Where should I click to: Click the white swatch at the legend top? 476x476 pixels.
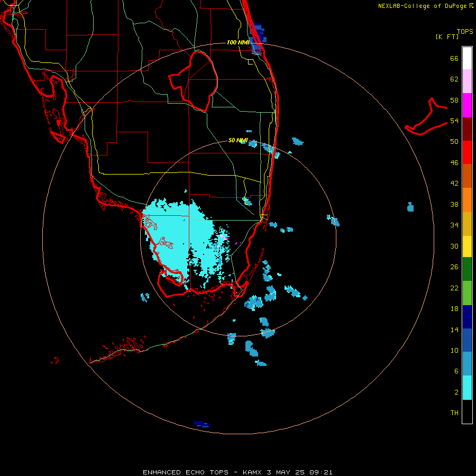pyautogui.click(x=467, y=58)
